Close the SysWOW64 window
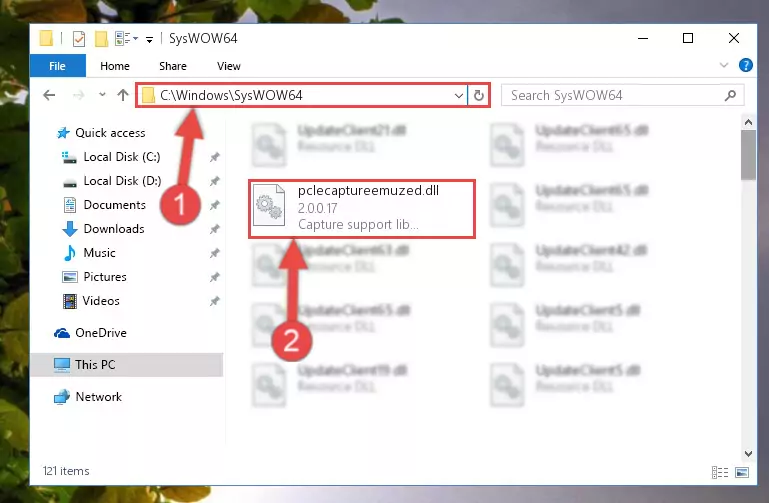The width and height of the screenshot is (769, 503). tap(734, 38)
